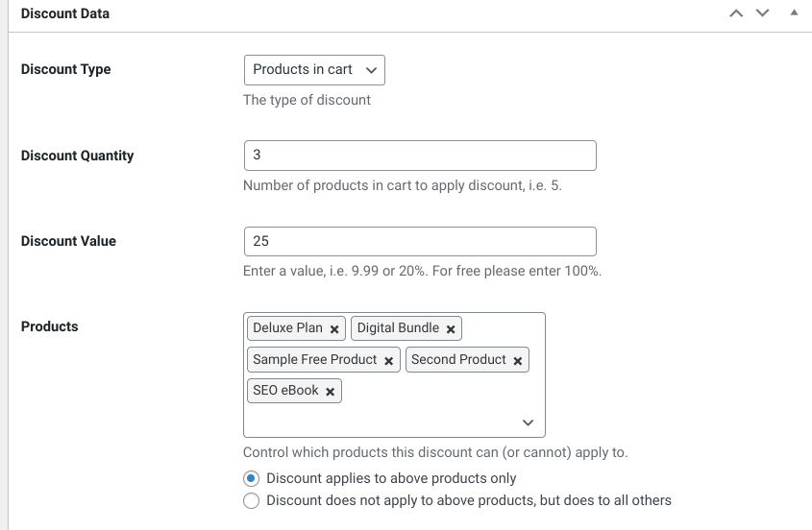Choose 'Discount does not apply to above products'

click(252, 500)
